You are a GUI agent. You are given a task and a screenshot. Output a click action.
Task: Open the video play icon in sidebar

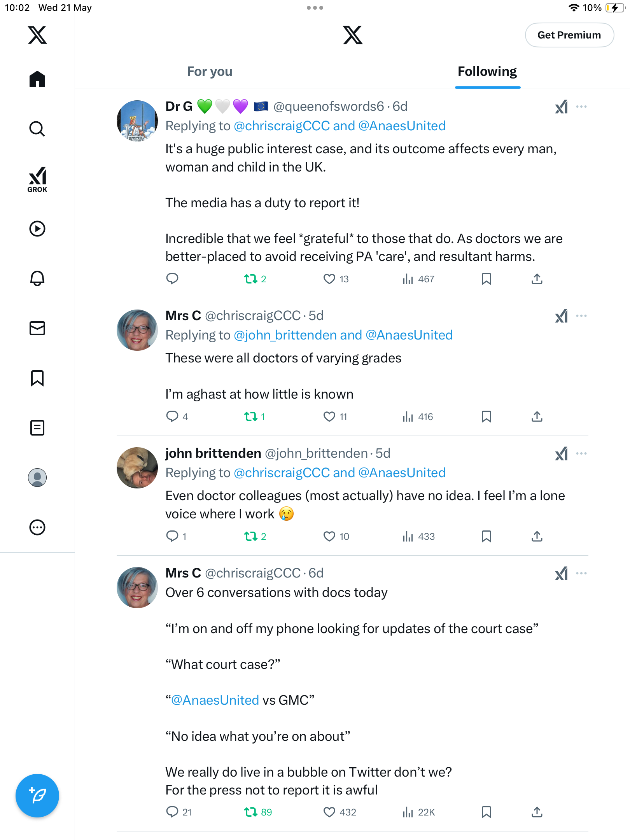(37, 229)
